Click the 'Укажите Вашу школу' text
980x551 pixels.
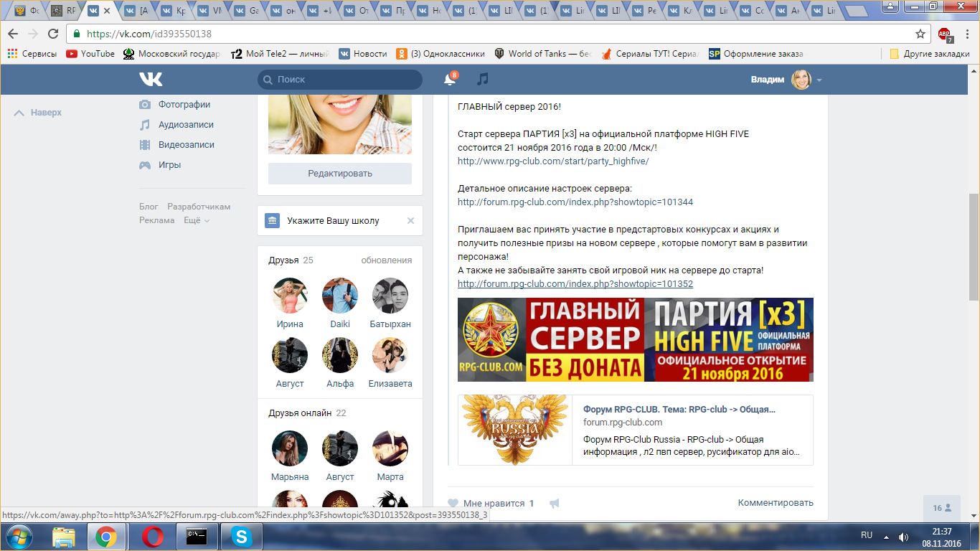[333, 221]
